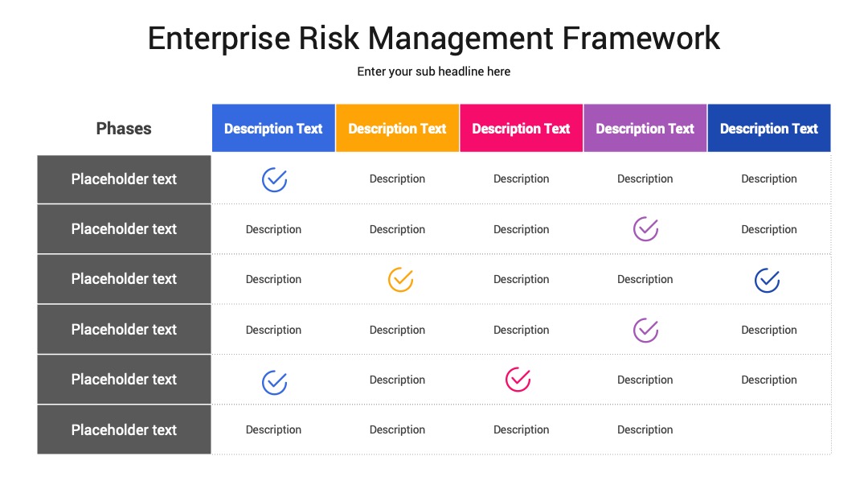
Task: Click the Phases column label
Action: 124,129
